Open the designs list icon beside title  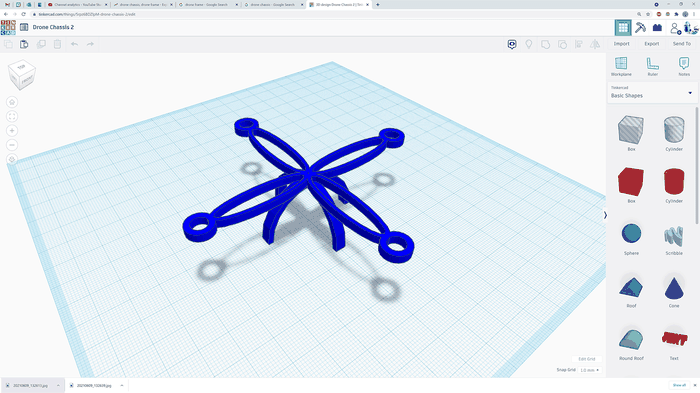click(24, 27)
